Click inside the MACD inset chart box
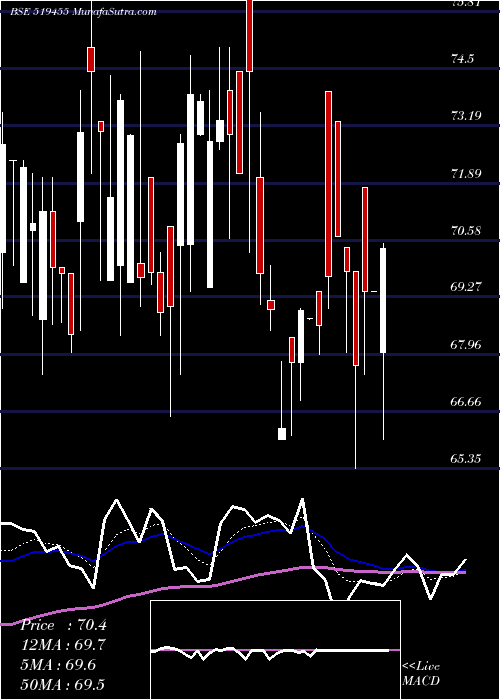The width and height of the screenshot is (500, 700). click(x=275, y=650)
